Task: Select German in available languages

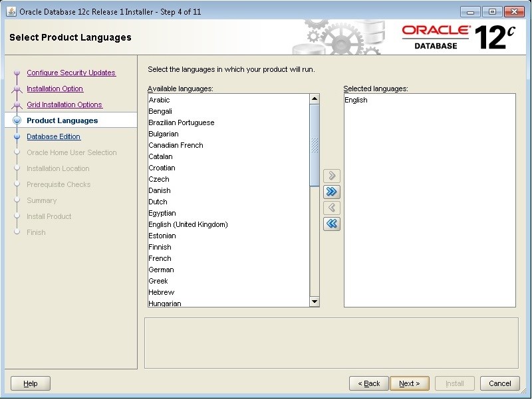Action: [x=229, y=270]
